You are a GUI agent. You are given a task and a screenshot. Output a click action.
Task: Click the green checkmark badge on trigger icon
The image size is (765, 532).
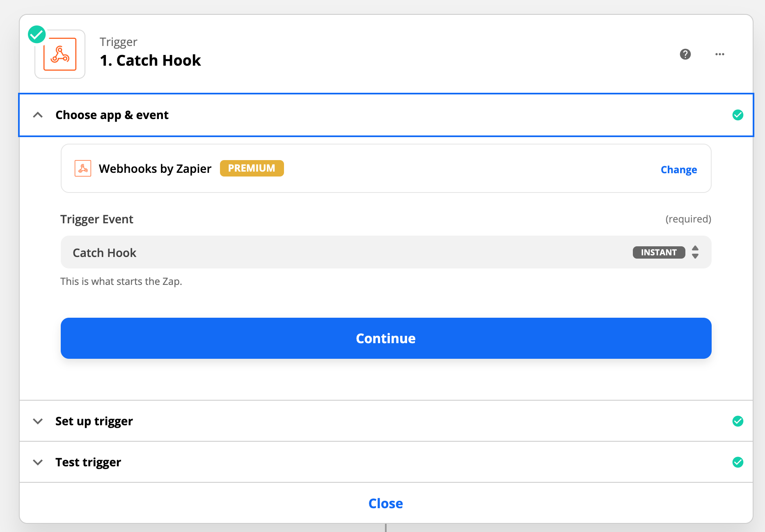(37, 34)
